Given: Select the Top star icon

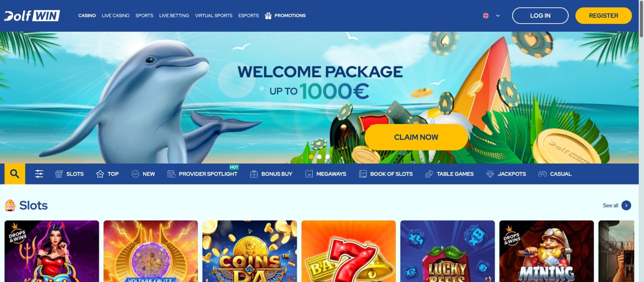Looking at the screenshot, I should coord(100,174).
